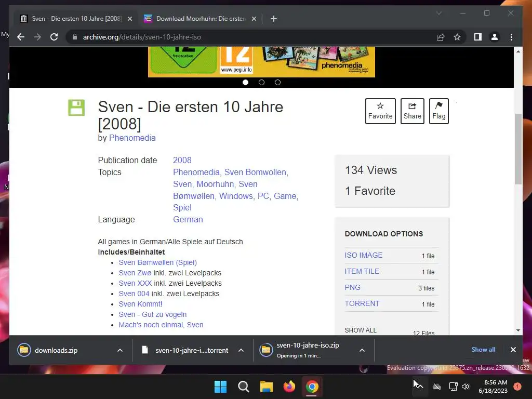Open the Moorhuhn topic link
This screenshot has width=532, height=399.
point(216,184)
